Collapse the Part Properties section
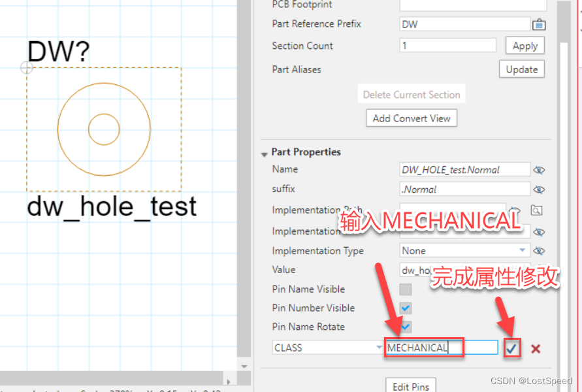Viewport: 582px width, 392px height. (265, 153)
